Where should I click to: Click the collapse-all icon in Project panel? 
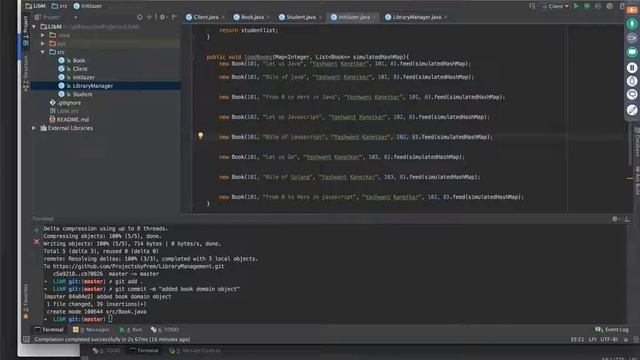click(x=149, y=17)
